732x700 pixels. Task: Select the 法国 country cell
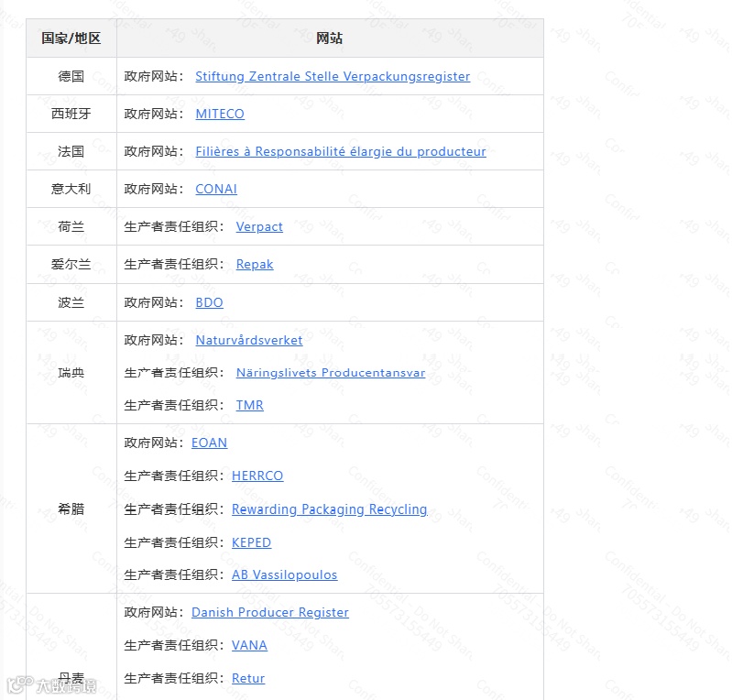click(x=71, y=151)
